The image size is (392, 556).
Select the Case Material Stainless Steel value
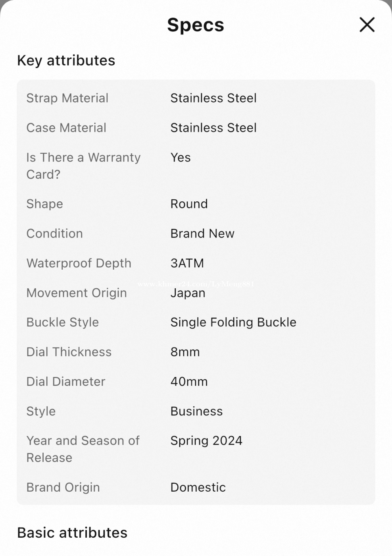pyautogui.click(x=213, y=128)
